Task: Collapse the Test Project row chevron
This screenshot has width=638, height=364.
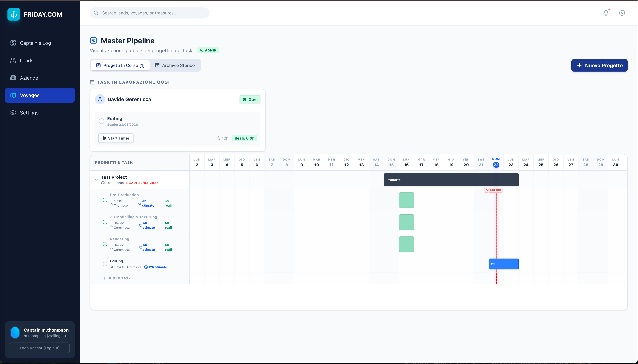Action: 96,180
